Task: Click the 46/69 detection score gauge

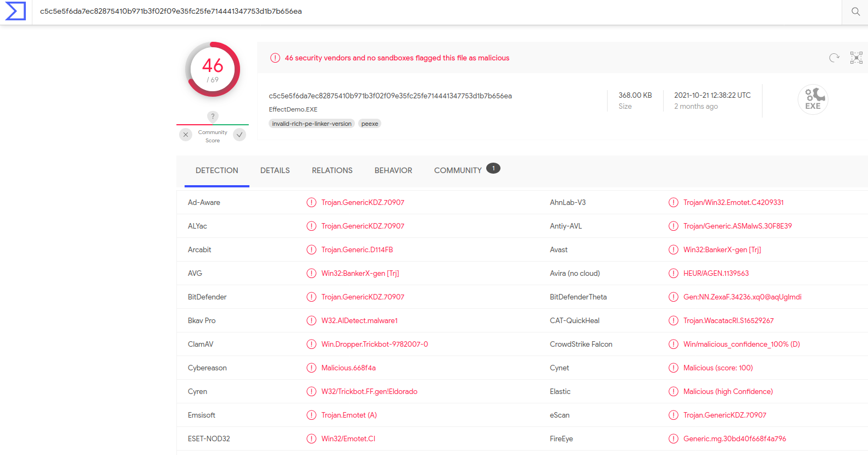Action: point(213,69)
